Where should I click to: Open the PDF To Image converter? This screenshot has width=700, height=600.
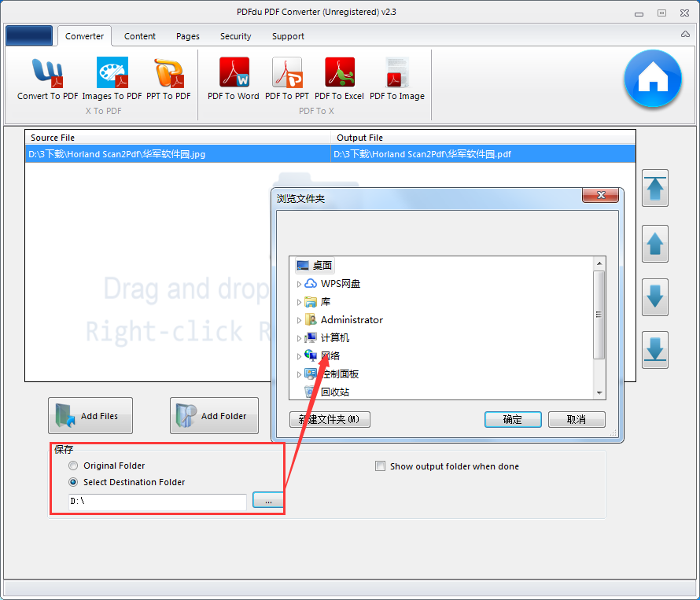point(397,79)
